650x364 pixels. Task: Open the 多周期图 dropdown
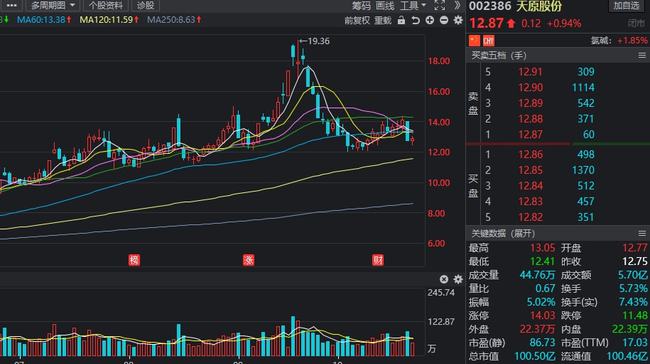point(53,5)
